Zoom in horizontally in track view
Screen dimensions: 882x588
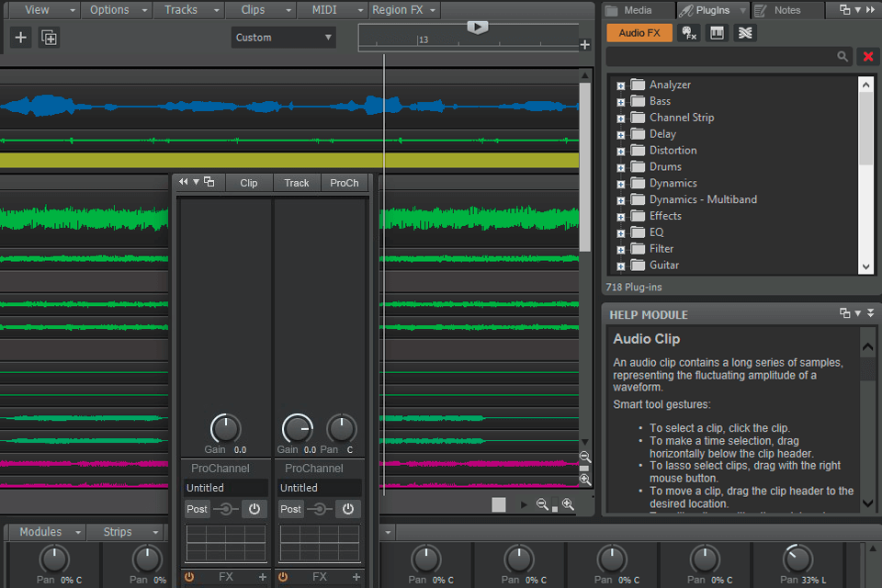pyautogui.click(x=568, y=504)
